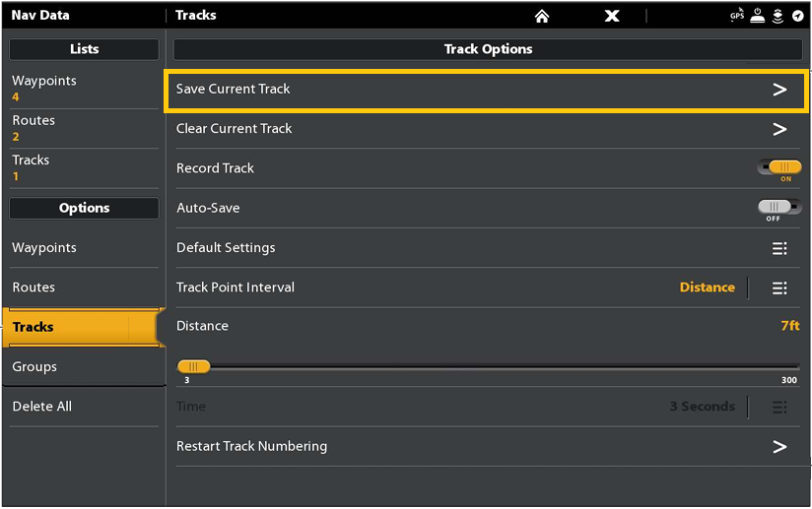Tap the sonar layers status icon

pyautogui.click(x=778, y=16)
